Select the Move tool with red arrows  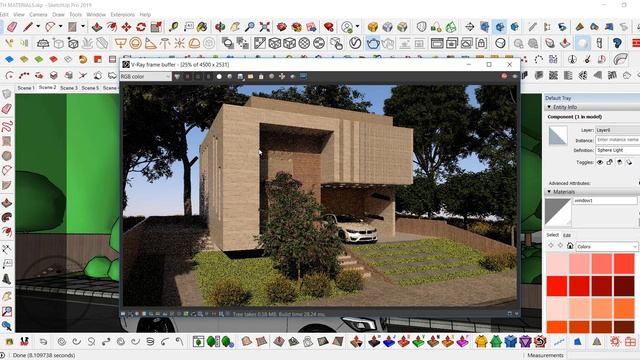127,27
